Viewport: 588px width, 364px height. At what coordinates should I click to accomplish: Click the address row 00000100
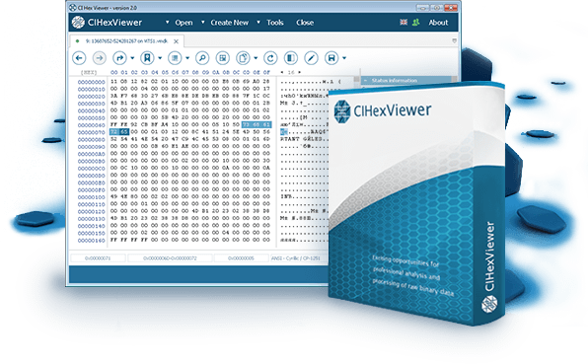pyautogui.click(x=91, y=197)
